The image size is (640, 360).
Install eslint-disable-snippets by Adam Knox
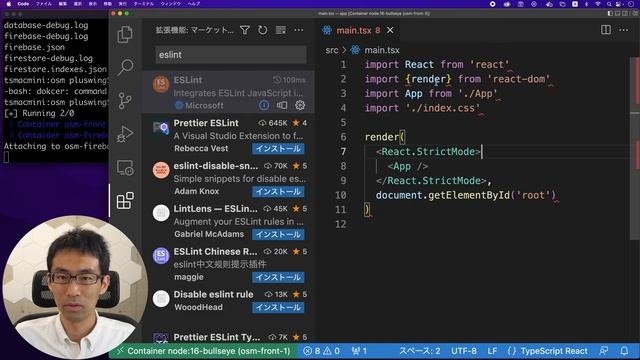(278, 191)
